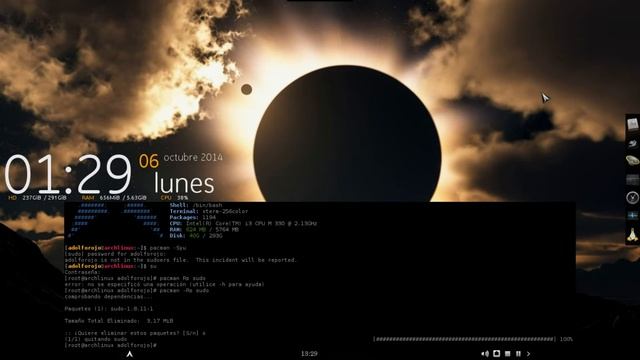This screenshot has height=360, width=640.
Task: Click 'not in the sudoers file' message
Action: tap(180, 260)
